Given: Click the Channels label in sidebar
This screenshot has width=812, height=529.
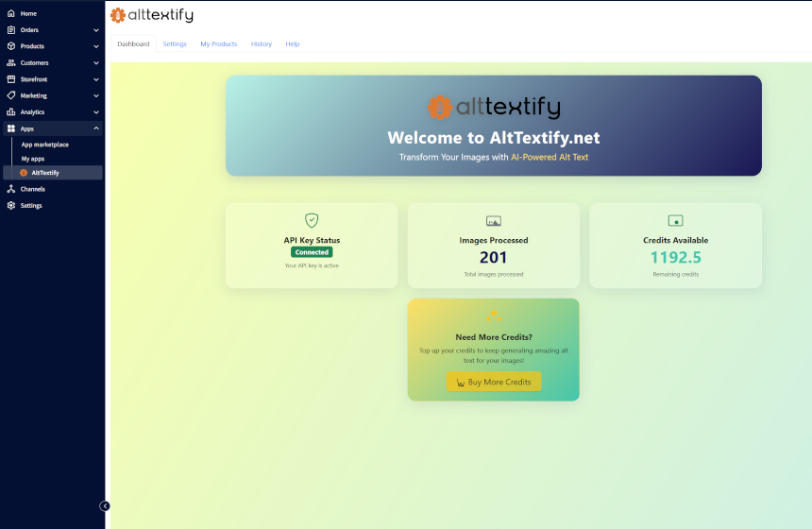Looking at the screenshot, I should pyautogui.click(x=33, y=189).
